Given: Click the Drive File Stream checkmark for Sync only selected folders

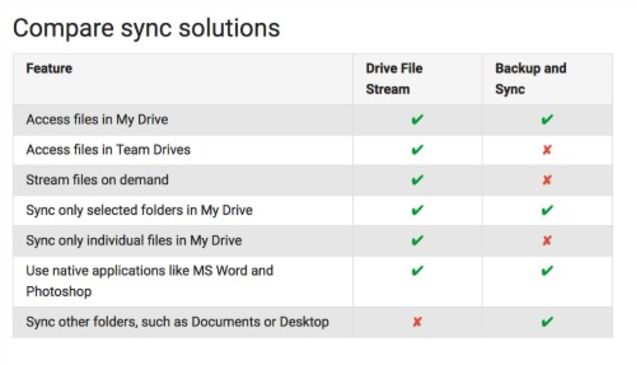Looking at the screenshot, I should coord(417,210).
